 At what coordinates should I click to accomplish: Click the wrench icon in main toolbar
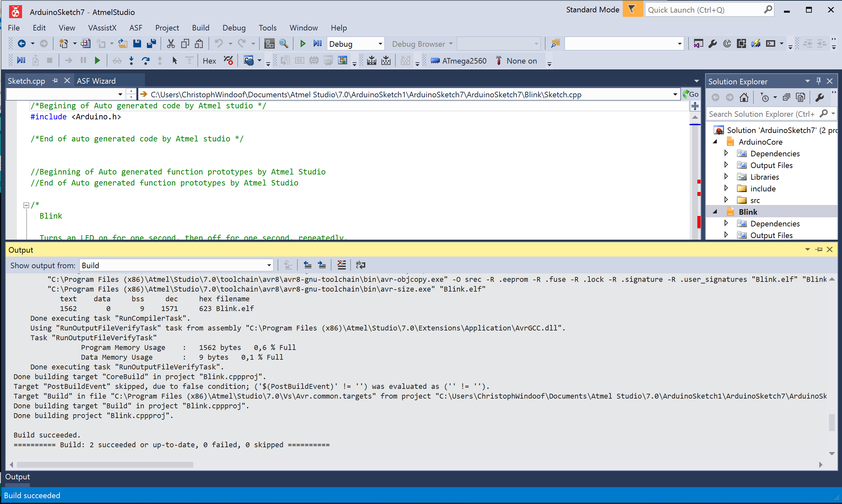[713, 43]
